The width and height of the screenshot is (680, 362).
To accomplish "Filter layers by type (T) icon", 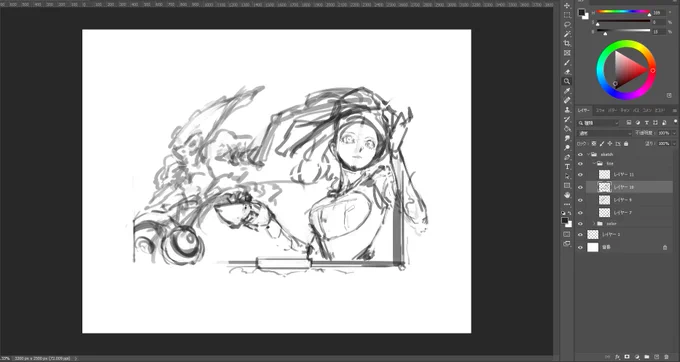I will pos(647,123).
